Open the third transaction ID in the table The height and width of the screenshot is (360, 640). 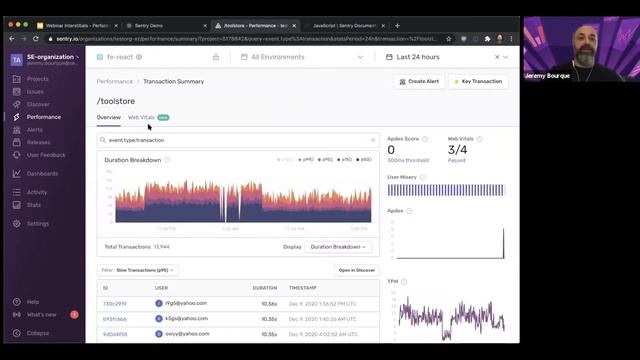coord(115,334)
